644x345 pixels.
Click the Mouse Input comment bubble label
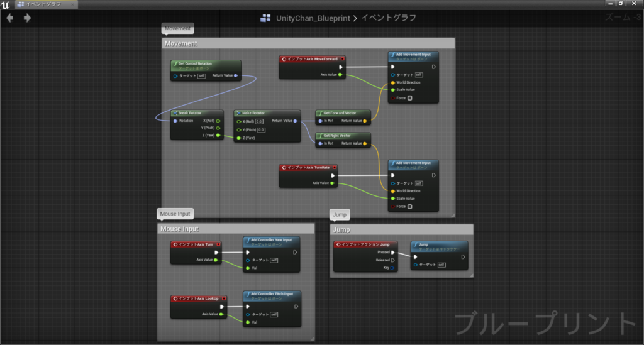(x=175, y=214)
